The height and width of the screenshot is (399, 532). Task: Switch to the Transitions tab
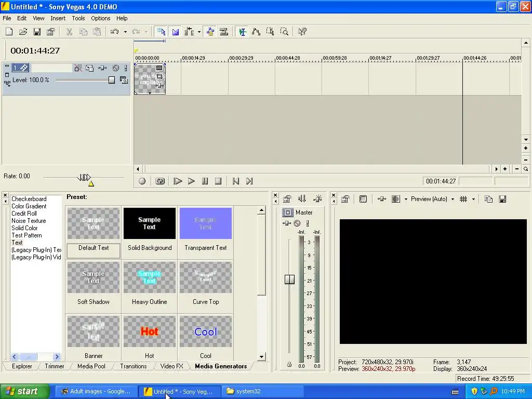[x=134, y=366]
